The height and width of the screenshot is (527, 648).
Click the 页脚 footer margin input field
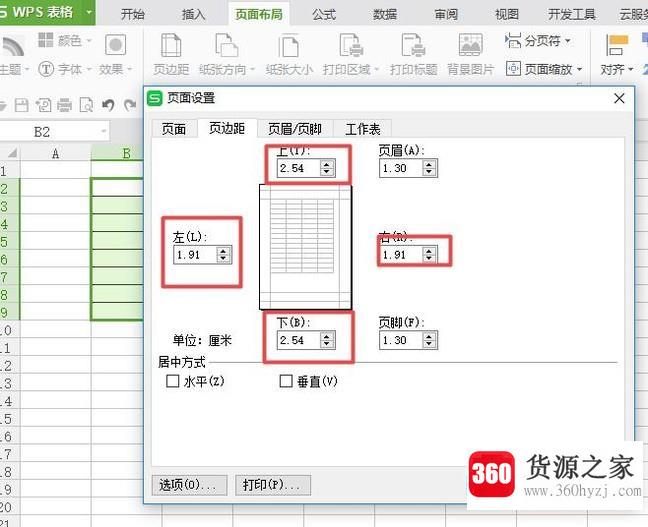click(x=401, y=340)
